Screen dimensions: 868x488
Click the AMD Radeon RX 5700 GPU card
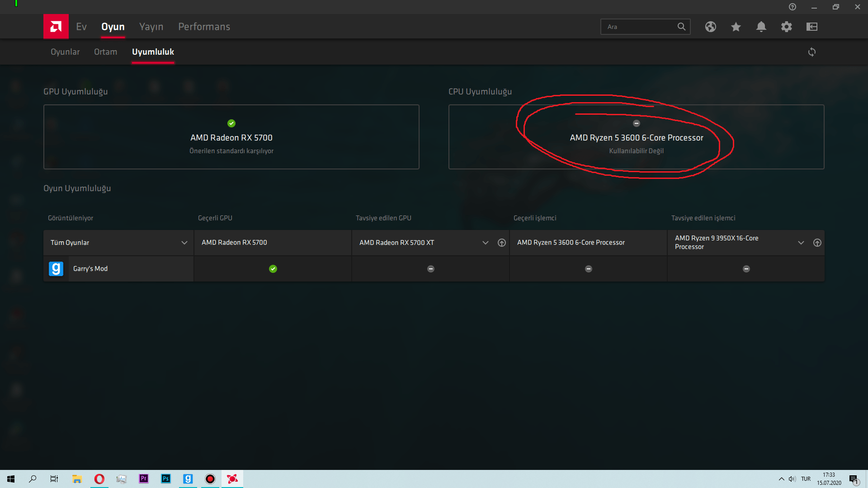tap(231, 137)
